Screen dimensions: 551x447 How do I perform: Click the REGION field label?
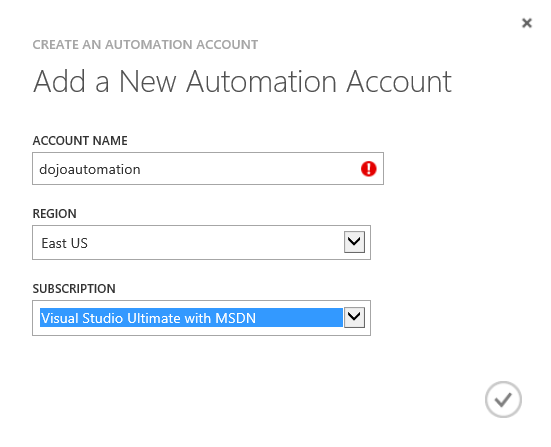54,214
